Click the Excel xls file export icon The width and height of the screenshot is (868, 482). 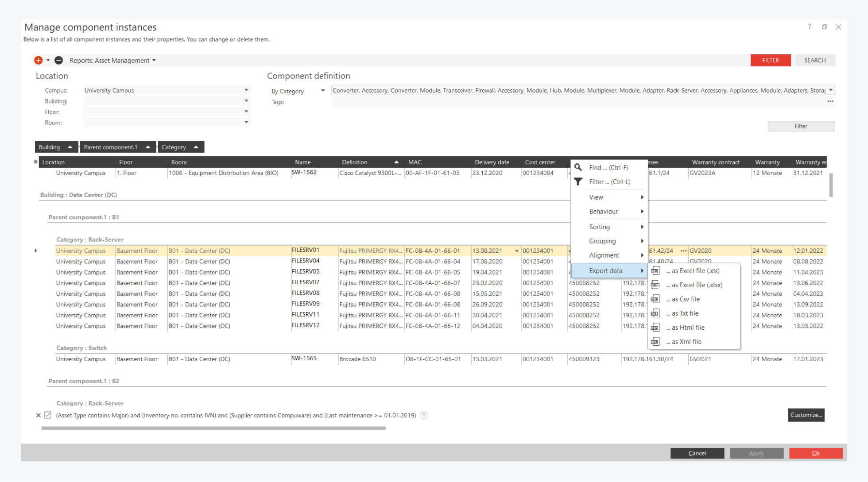click(x=655, y=270)
